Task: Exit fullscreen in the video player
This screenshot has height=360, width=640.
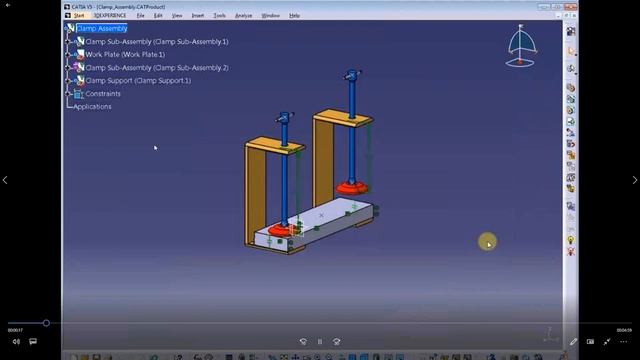Action: click(607, 342)
